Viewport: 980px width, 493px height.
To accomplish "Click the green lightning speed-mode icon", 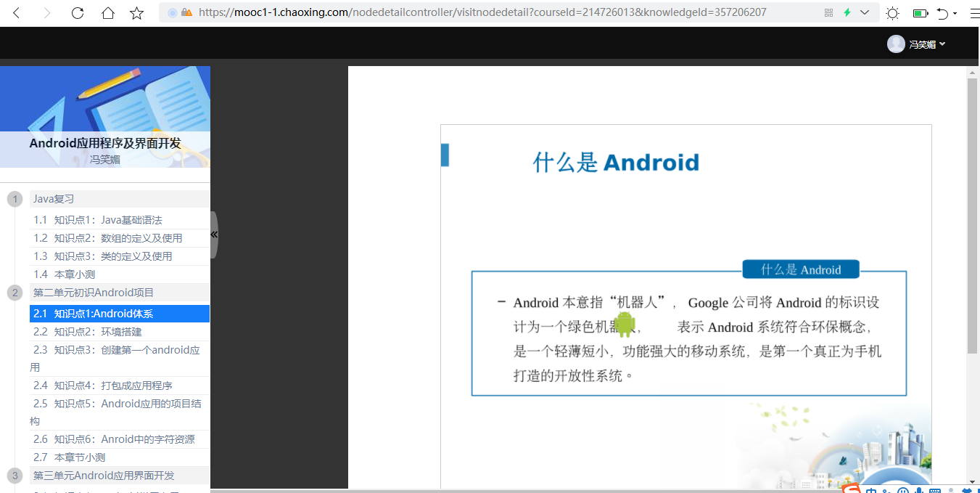I will (x=847, y=13).
